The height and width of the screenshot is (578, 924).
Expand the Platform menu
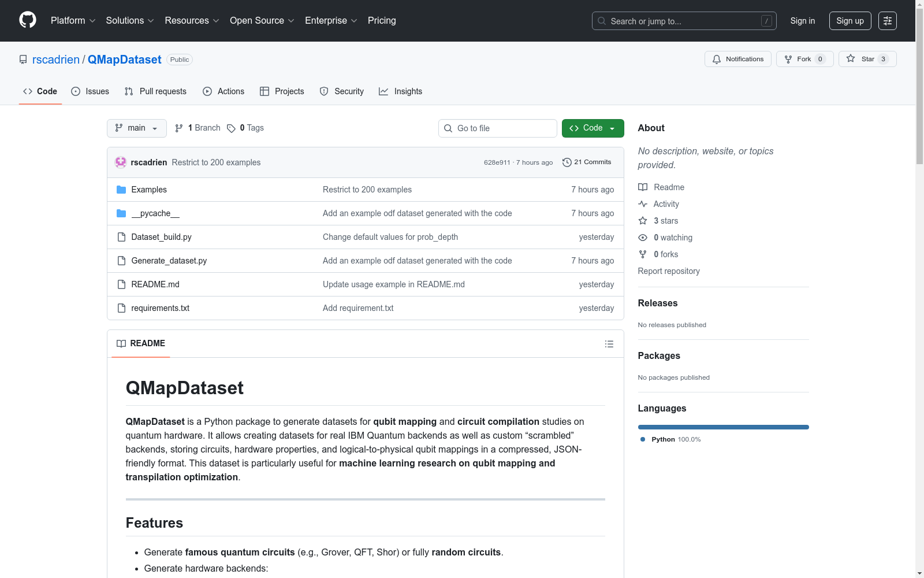(x=73, y=21)
